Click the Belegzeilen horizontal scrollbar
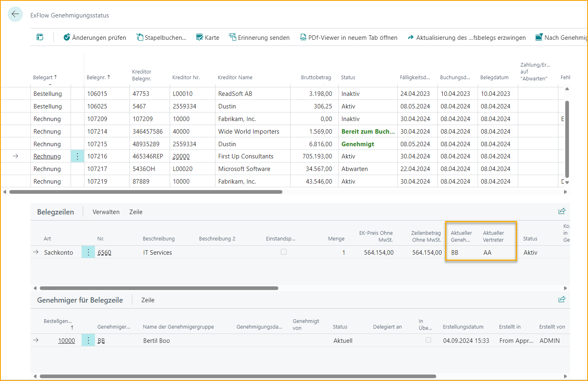Image resolution: width=588 pixels, height=381 pixels. [x=159, y=288]
